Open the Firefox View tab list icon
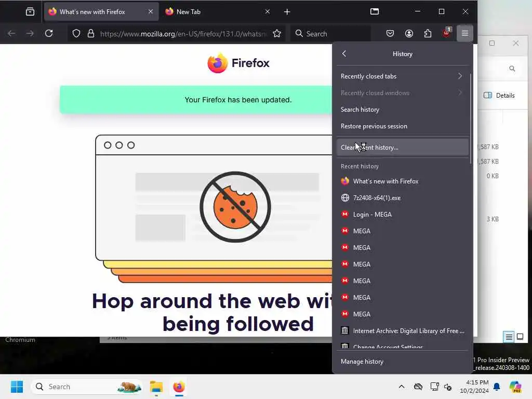 pos(30,12)
